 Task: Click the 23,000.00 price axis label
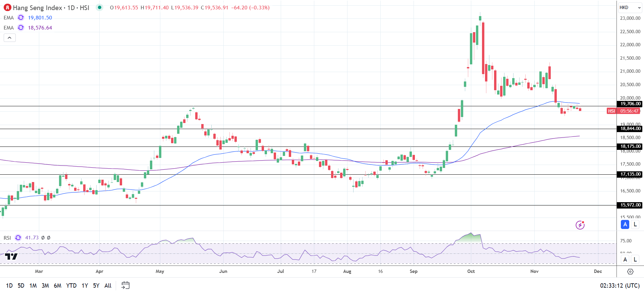630,18
